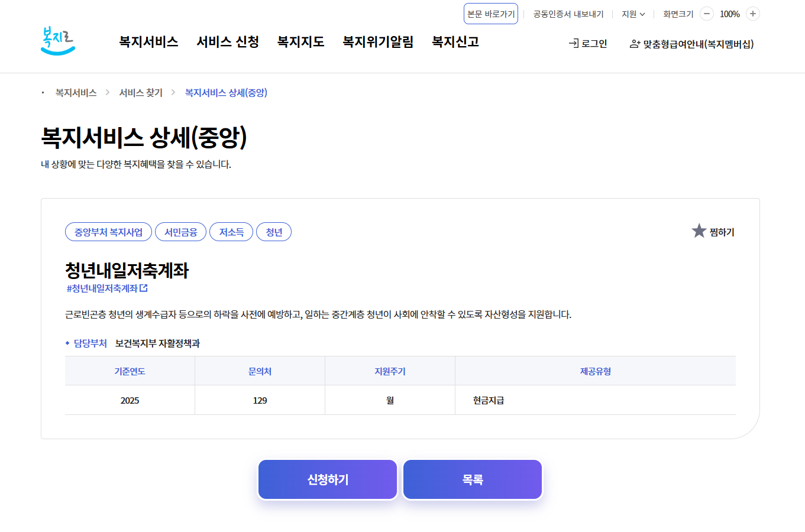Click external link icon next to #청년내일저축계좌
Screen dimensions: 805x532
coord(144,288)
